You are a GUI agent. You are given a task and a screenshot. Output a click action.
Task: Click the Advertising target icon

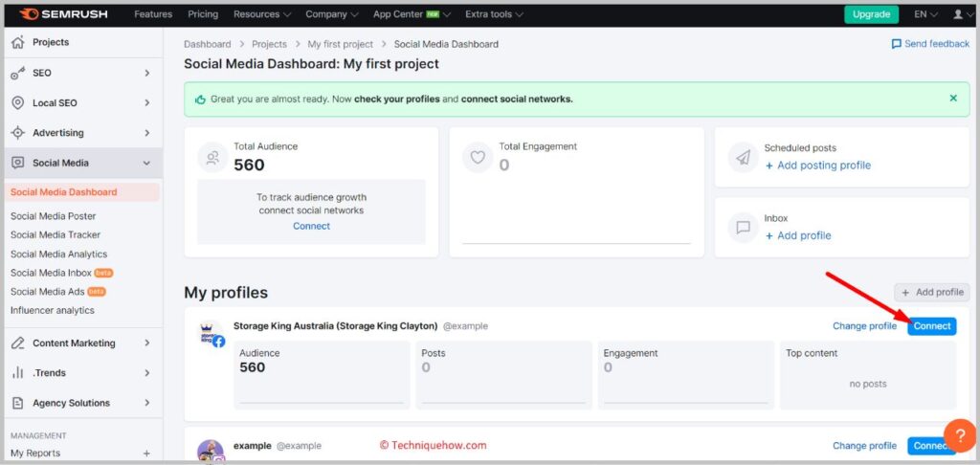(x=18, y=133)
